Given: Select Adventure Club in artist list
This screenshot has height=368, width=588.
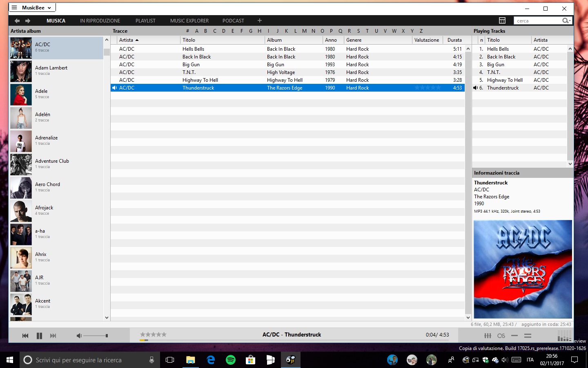Looking at the screenshot, I should [56, 164].
